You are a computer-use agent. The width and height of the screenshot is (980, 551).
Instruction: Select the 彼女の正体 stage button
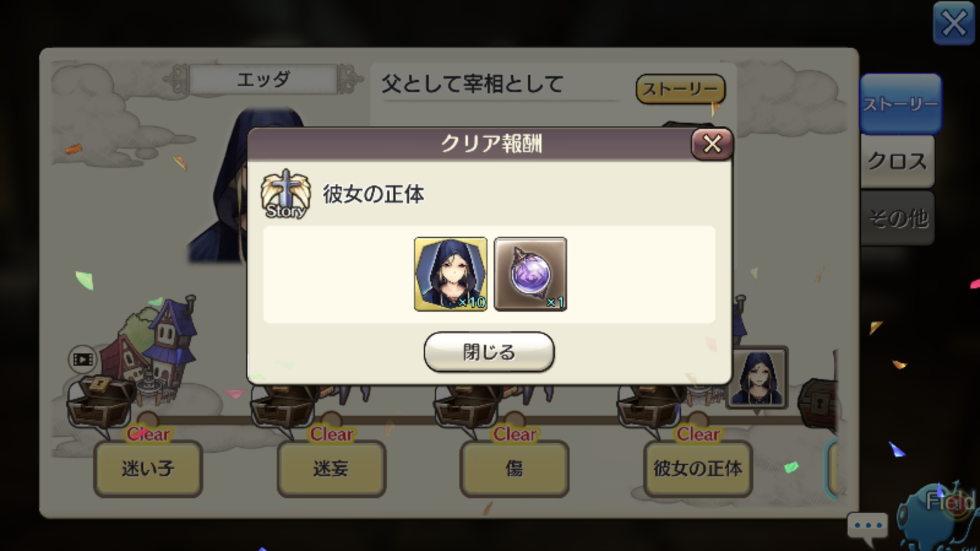tap(698, 468)
